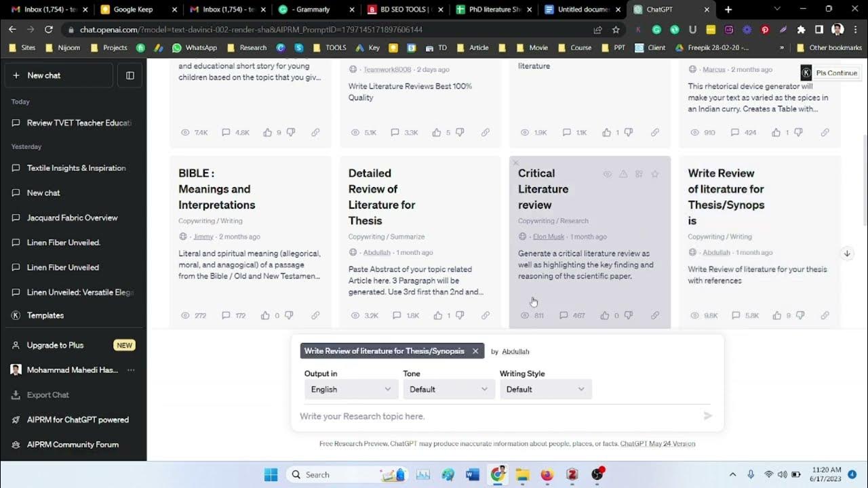Screen dimensions: 868x488
Task: Open Other bookmarks folder
Action: pyautogui.click(x=829, y=48)
